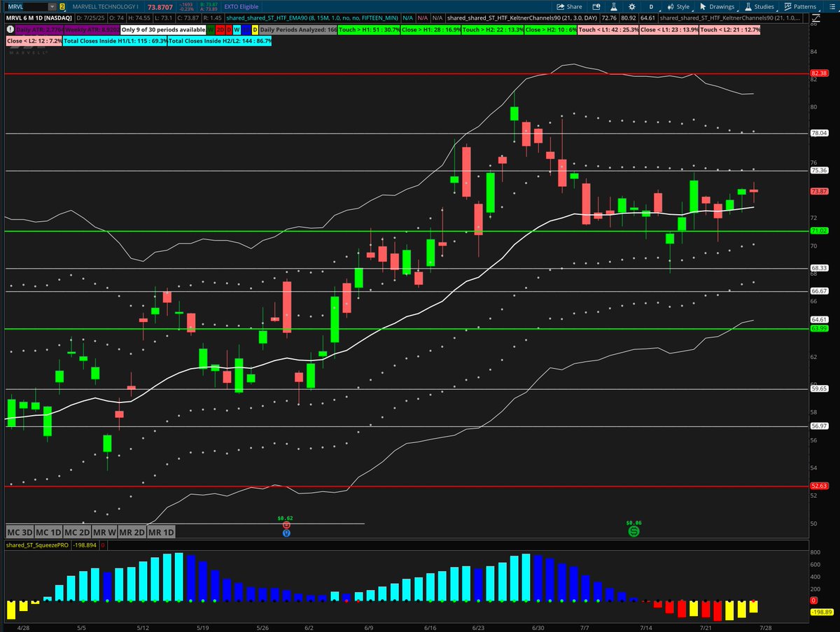Click the calendar clock toolbar icon

coord(596,6)
